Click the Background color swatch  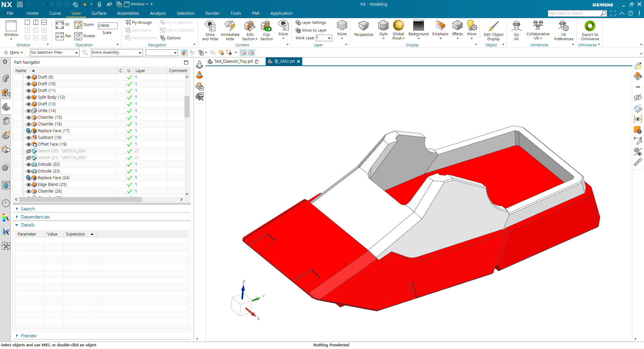(x=418, y=26)
